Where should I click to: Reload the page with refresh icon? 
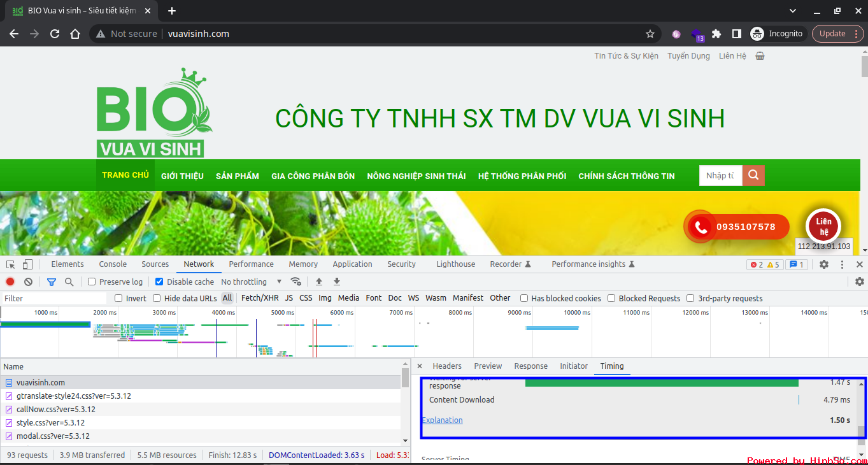pos(55,34)
